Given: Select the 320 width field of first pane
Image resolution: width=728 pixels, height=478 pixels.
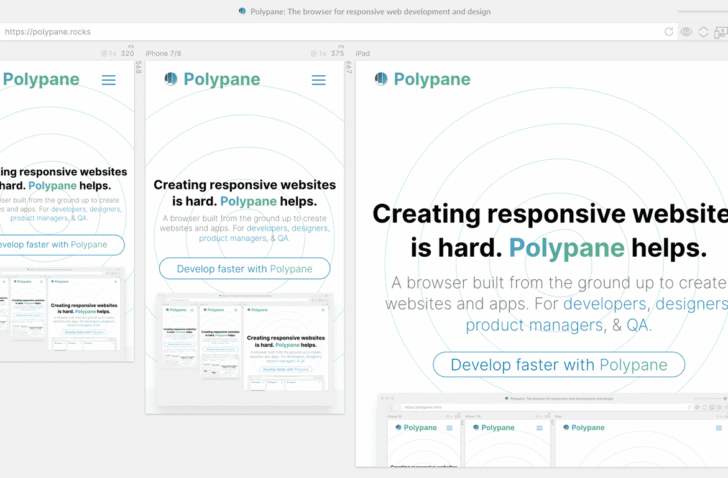Looking at the screenshot, I should 127,53.
